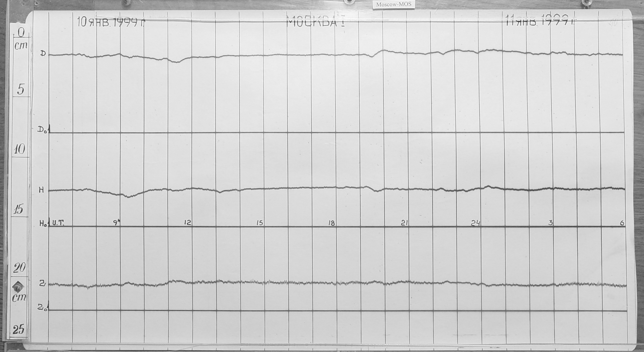Click the 24 midnight time marker
Image resolution: width=644 pixels, height=352 pixels.
[476, 223]
